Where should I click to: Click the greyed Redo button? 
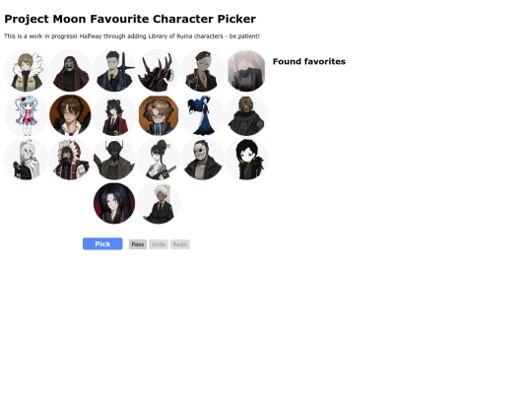click(180, 244)
